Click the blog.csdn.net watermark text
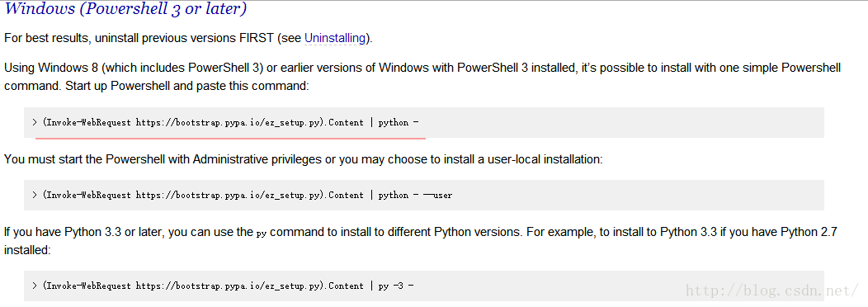The width and height of the screenshot is (868, 307). (772, 290)
